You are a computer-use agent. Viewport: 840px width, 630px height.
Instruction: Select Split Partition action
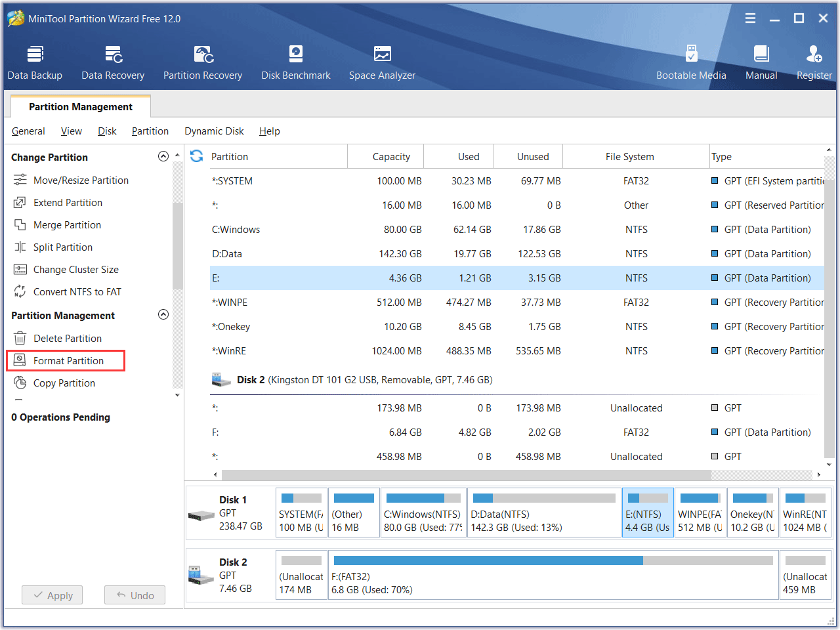pos(53,247)
